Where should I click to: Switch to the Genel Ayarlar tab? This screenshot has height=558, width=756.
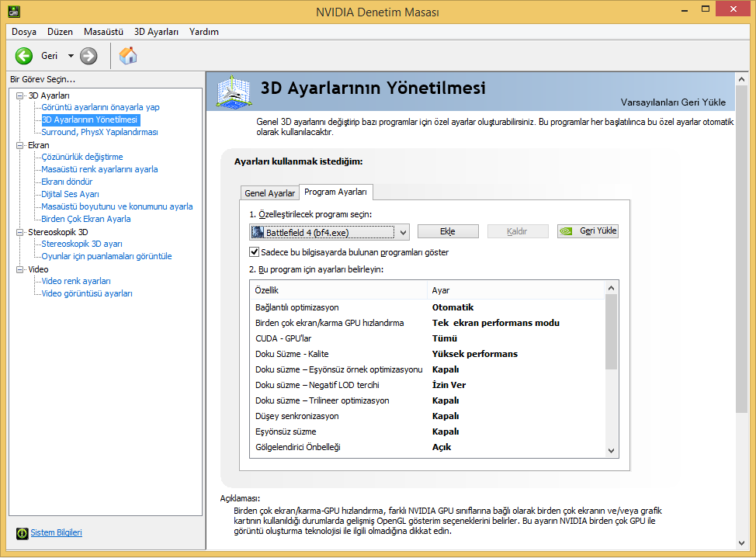click(269, 193)
